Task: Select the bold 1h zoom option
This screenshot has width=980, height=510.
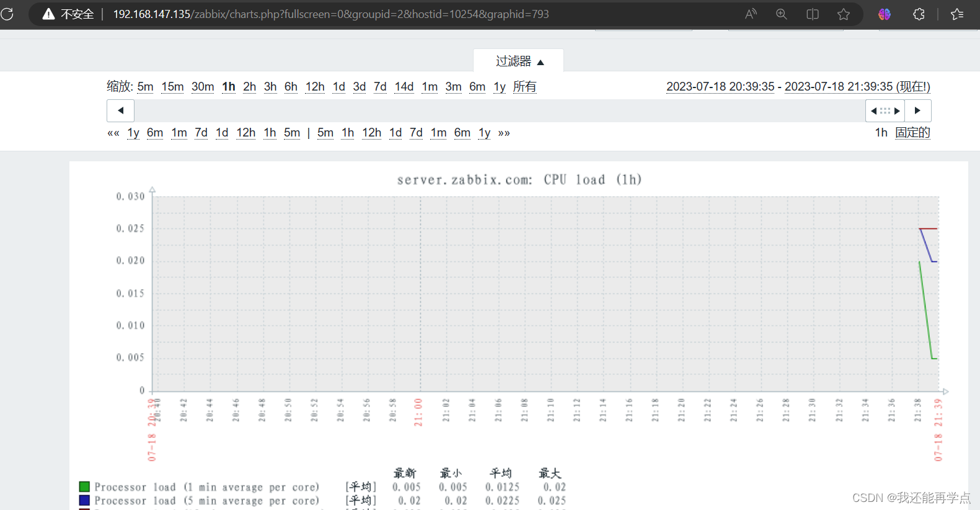Action: (x=229, y=86)
